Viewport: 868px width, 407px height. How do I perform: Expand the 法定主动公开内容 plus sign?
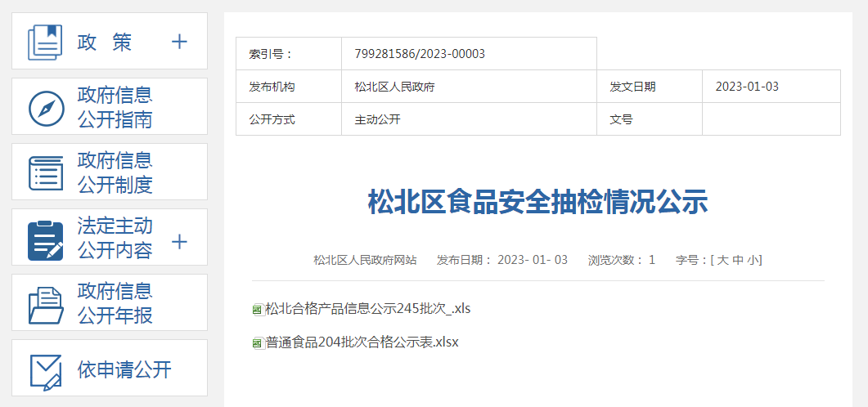tap(179, 242)
